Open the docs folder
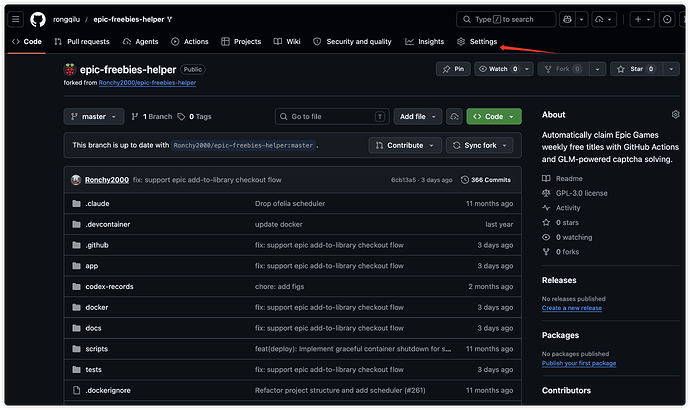690x410 pixels. 93,328
